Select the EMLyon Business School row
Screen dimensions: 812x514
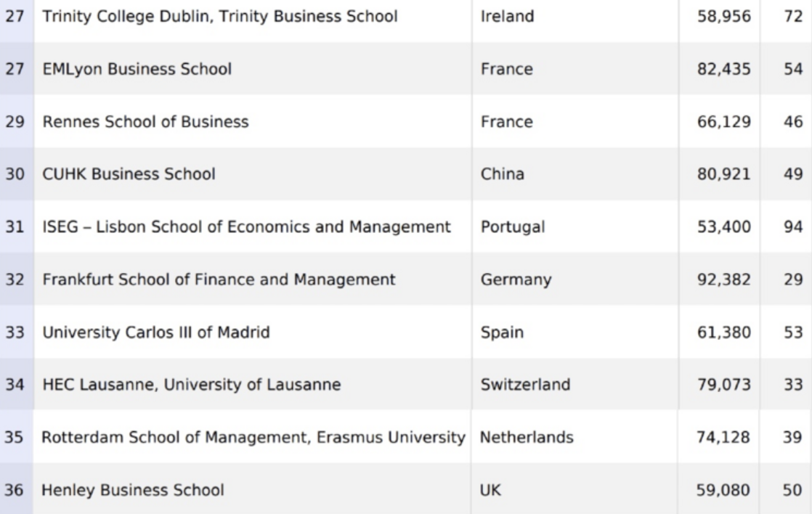pyautogui.click(x=137, y=70)
